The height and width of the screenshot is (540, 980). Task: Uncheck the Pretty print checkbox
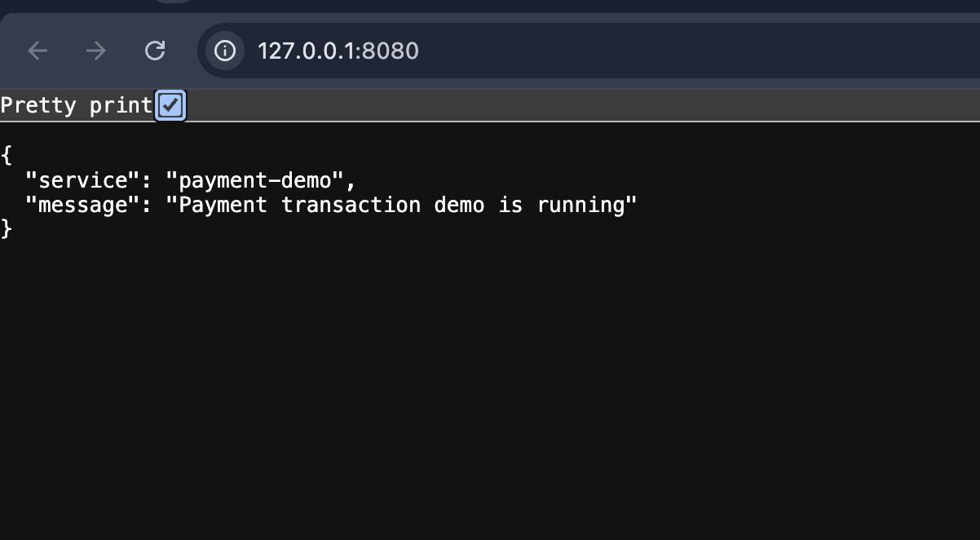click(170, 105)
